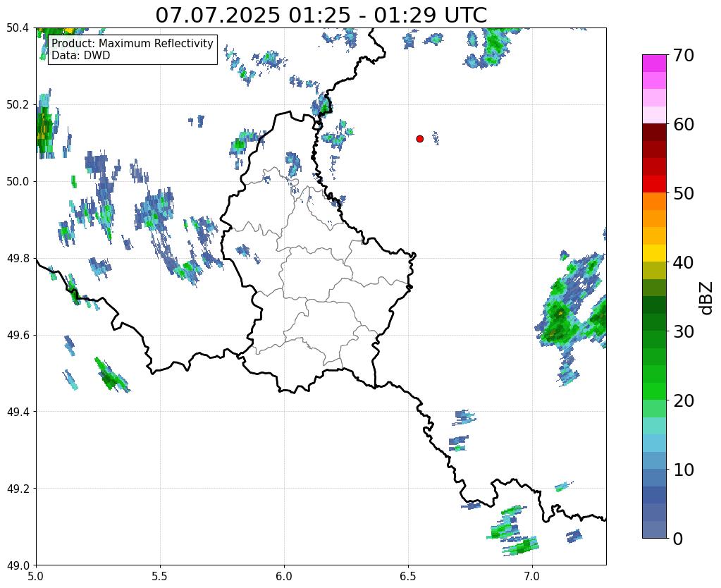
Task: Click the colorbar tick label 0
Action: click(x=678, y=539)
